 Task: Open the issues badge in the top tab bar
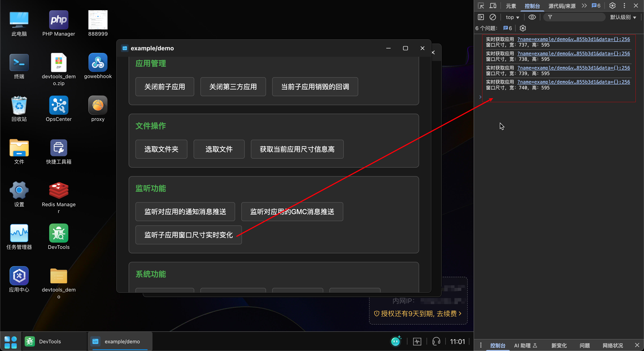[596, 6]
